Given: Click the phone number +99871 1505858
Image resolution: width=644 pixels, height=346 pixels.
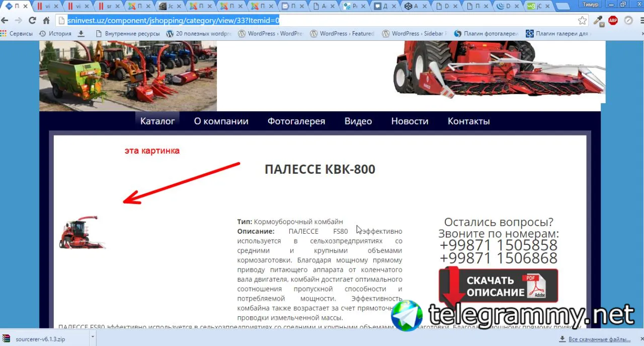Looking at the screenshot, I should (499, 245).
